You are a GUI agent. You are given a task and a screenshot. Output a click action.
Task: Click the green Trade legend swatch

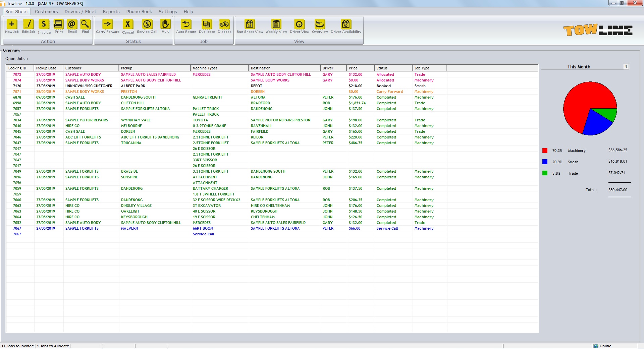545,173
